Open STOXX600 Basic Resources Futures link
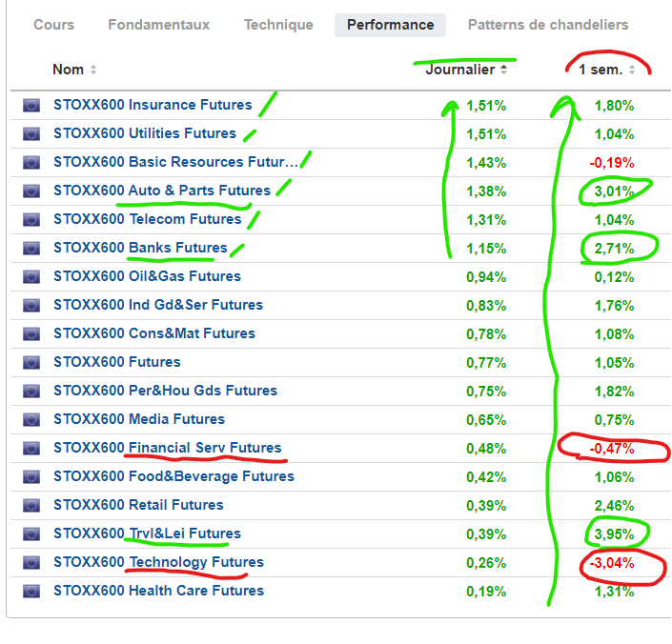 tap(175, 162)
